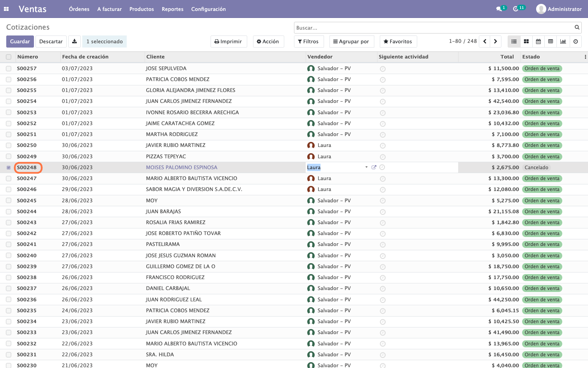Screen dimensions: 588x368
Task: Open activity view clock icon
Action: tap(576, 41)
